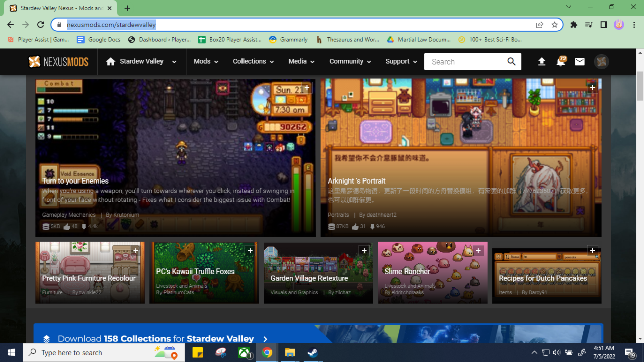Submit search using the magnifier icon
The width and height of the screenshot is (644, 362).
pyautogui.click(x=511, y=61)
